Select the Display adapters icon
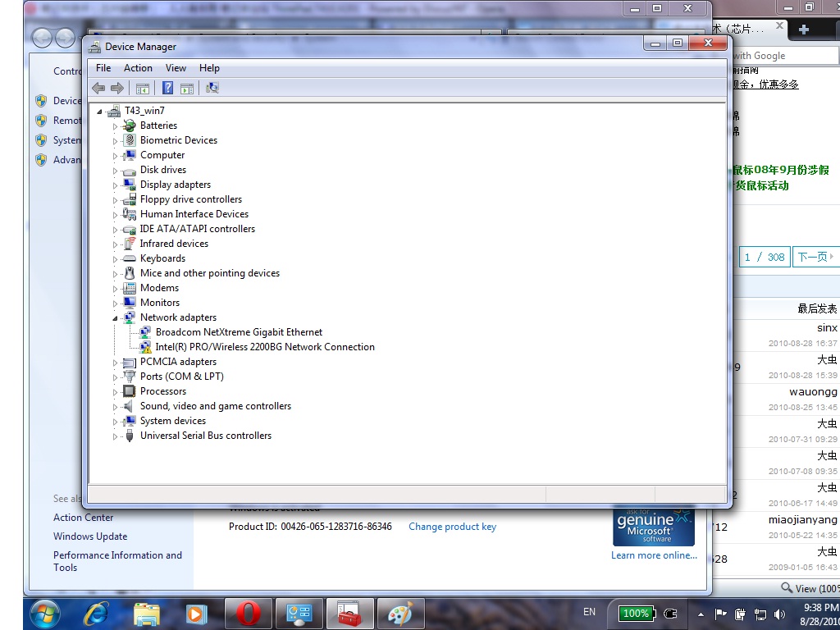Image resolution: width=840 pixels, height=630 pixels. [x=129, y=185]
